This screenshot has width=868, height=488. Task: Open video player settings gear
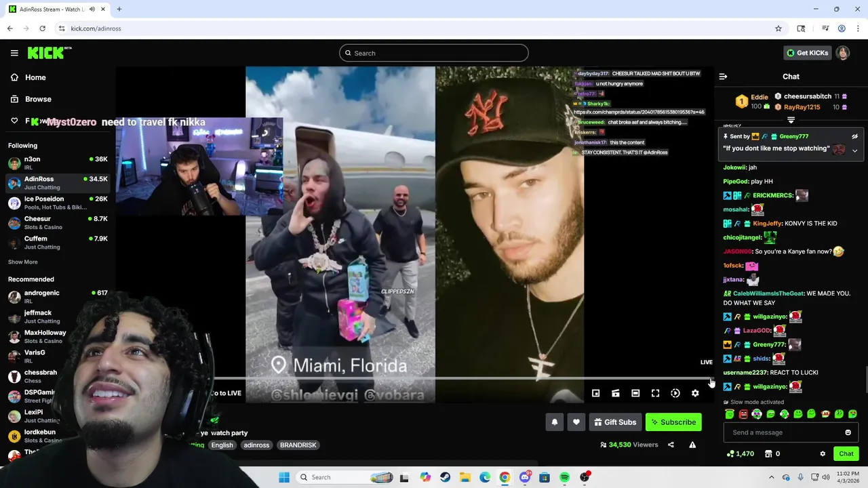click(695, 393)
